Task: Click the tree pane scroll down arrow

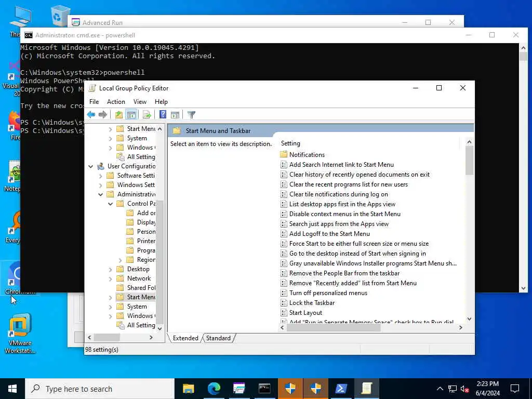Action: pyautogui.click(x=159, y=328)
